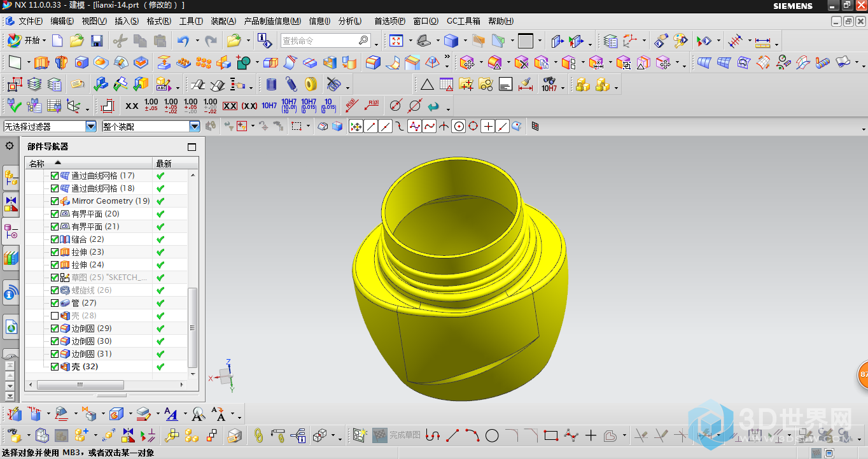Expand the 开始 start menu dropdown
Viewport: 868px width, 459px height.
[44, 41]
